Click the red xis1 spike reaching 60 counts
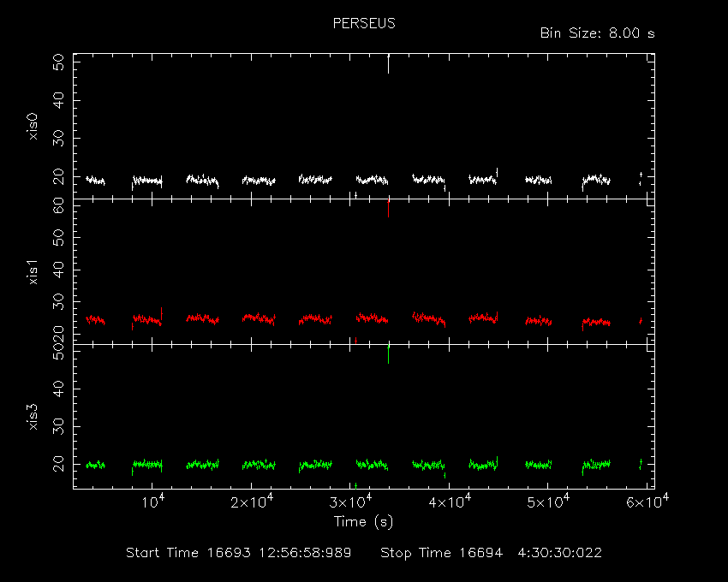728x582 pixels. pyautogui.click(x=388, y=208)
